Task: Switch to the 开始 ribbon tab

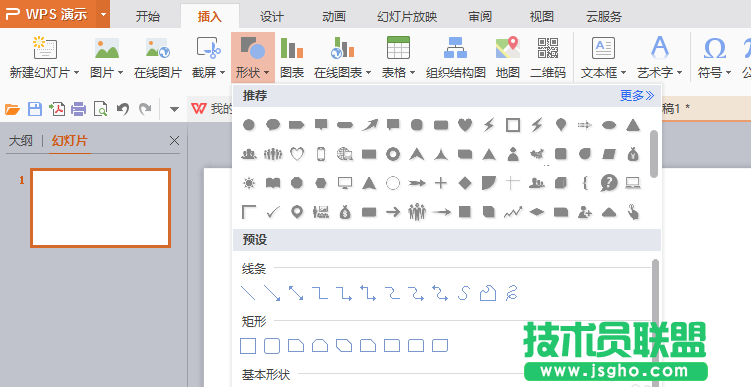Action: point(148,17)
